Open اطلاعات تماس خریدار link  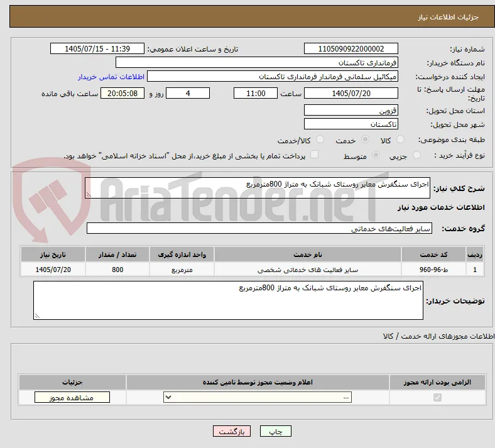click(111, 77)
